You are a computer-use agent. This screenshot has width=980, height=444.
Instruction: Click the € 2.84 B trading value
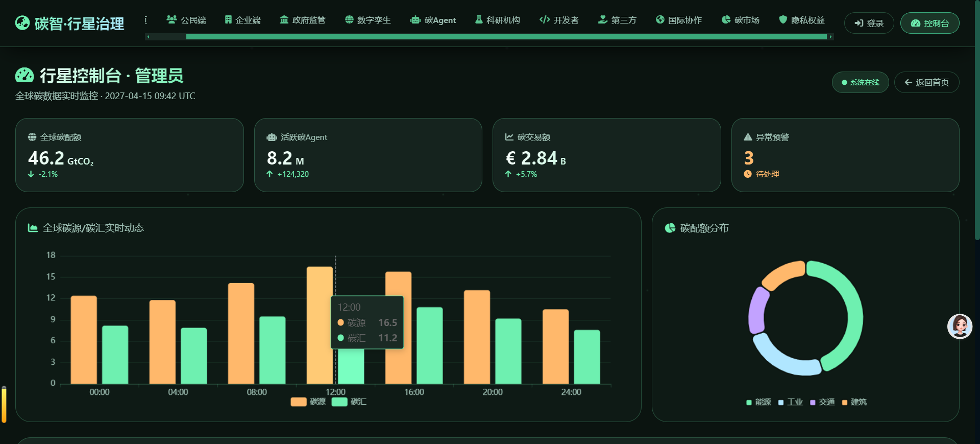pyautogui.click(x=535, y=158)
